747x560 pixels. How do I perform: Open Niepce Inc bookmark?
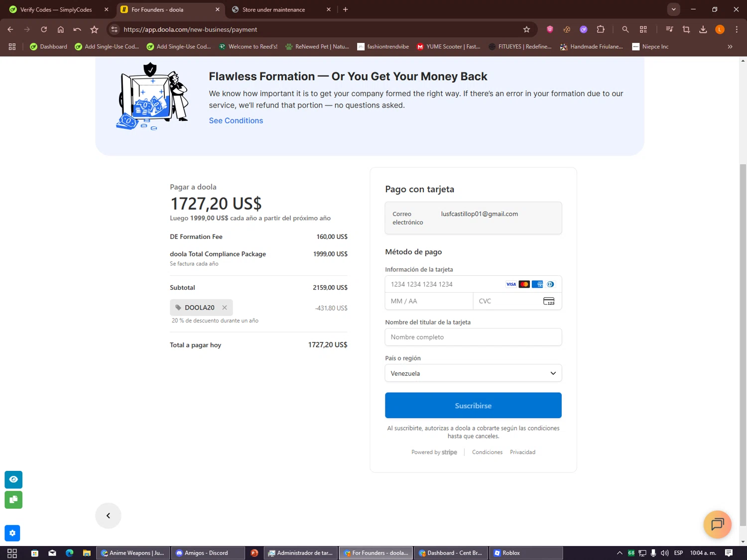(x=650, y=47)
